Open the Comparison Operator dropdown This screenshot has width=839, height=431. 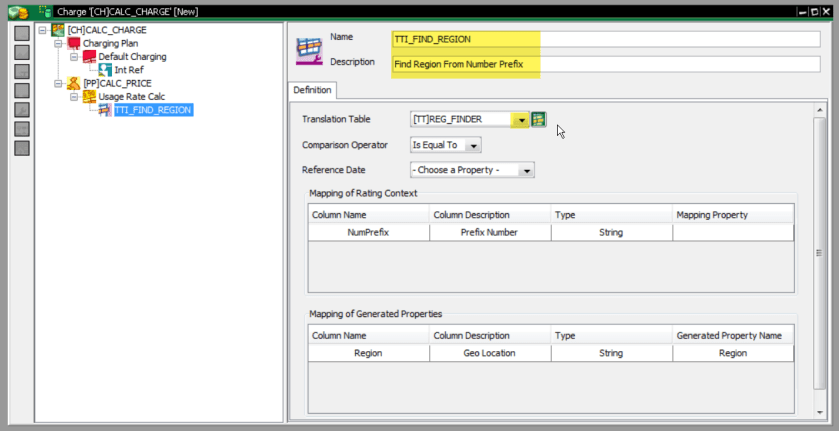pyautogui.click(x=474, y=146)
